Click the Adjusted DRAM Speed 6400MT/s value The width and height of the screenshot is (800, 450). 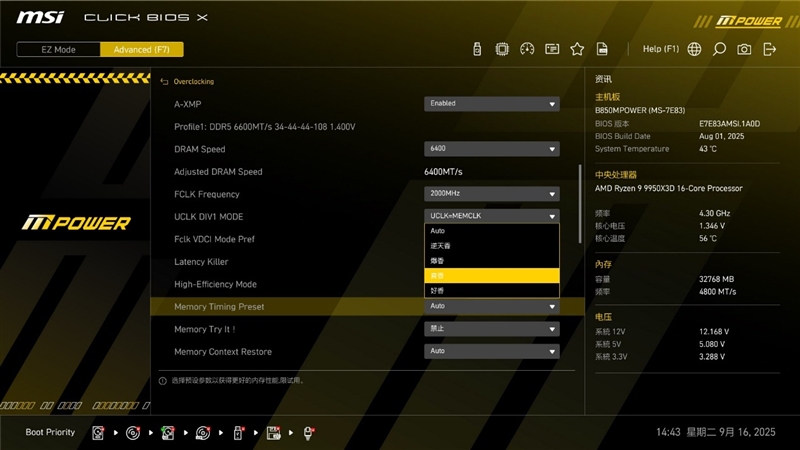(x=443, y=172)
